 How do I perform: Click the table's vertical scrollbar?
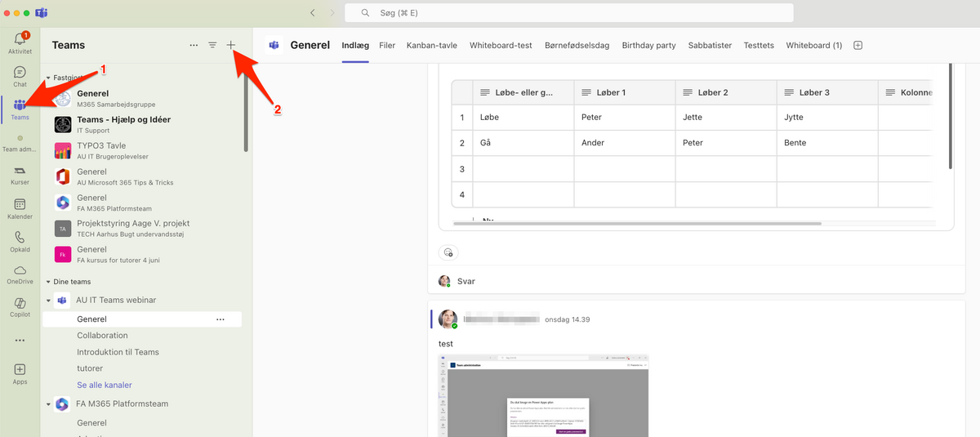coord(950,117)
